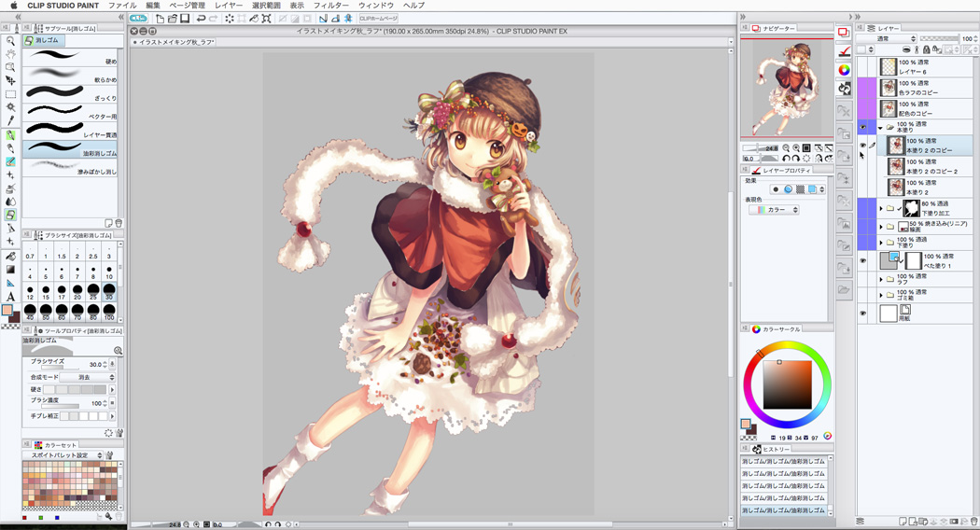This screenshot has height=530, width=980.
Task: Expand the 下塗り加工 folder
Action: tap(881, 208)
